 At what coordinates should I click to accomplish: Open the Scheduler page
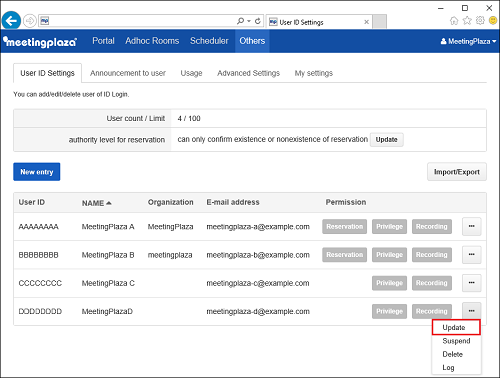pos(209,41)
